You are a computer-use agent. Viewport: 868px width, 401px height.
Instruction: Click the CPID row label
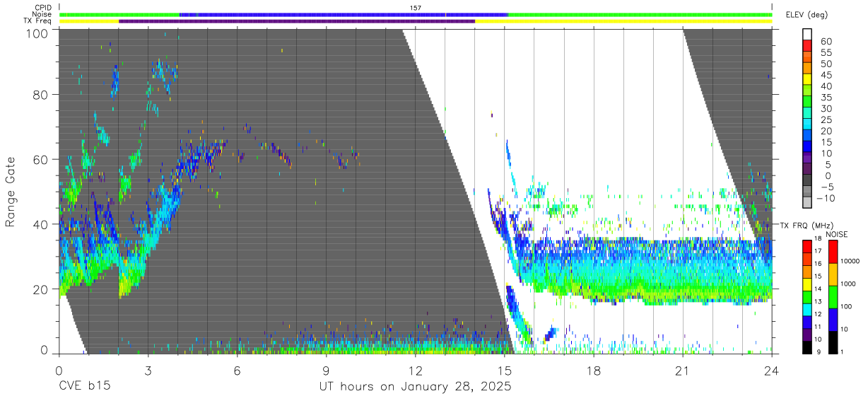[42, 7]
